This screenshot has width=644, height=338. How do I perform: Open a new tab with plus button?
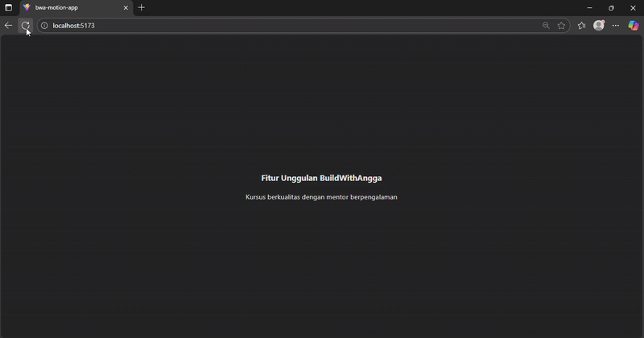142,7
